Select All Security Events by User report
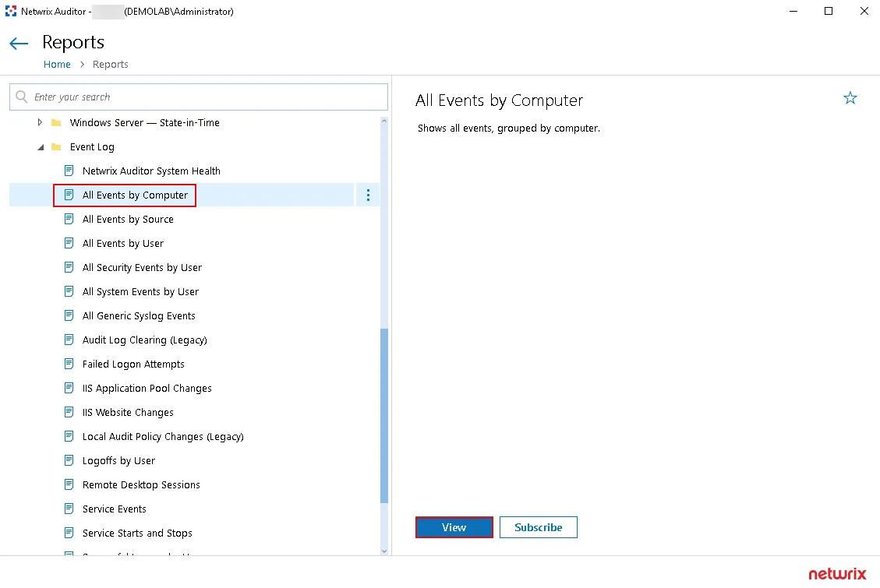This screenshot has height=588, width=880. (142, 268)
